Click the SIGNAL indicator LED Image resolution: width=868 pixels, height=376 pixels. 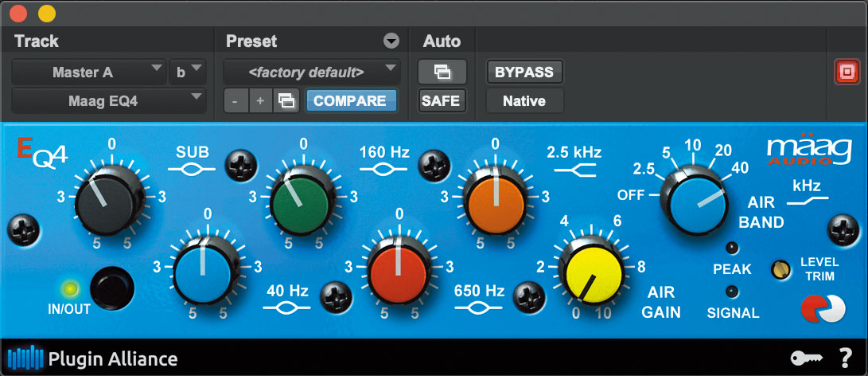click(733, 291)
